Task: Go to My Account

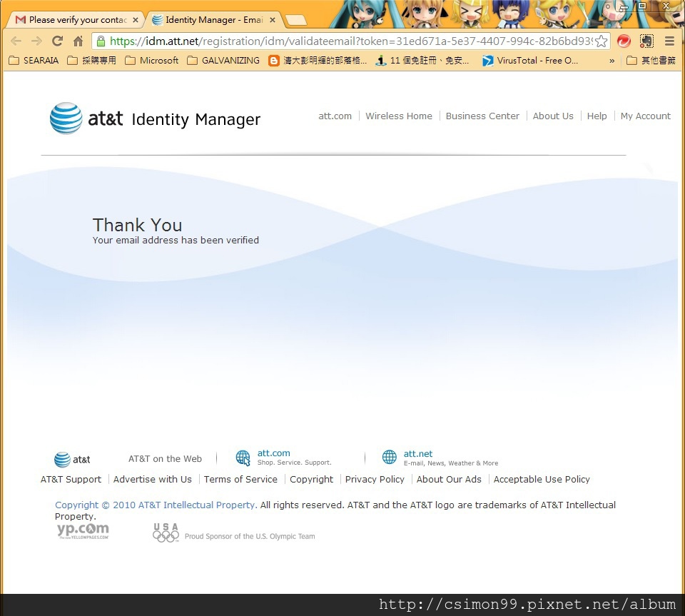Action: (x=645, y=116)
